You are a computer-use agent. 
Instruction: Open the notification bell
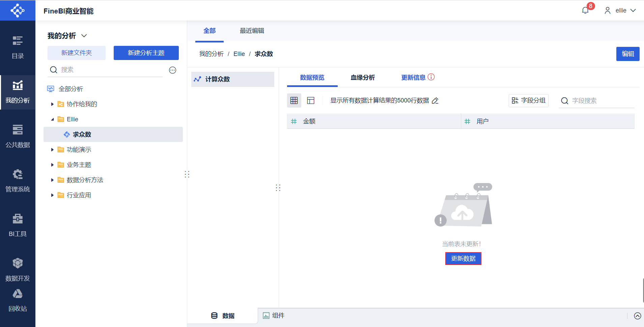pos(585,10)
